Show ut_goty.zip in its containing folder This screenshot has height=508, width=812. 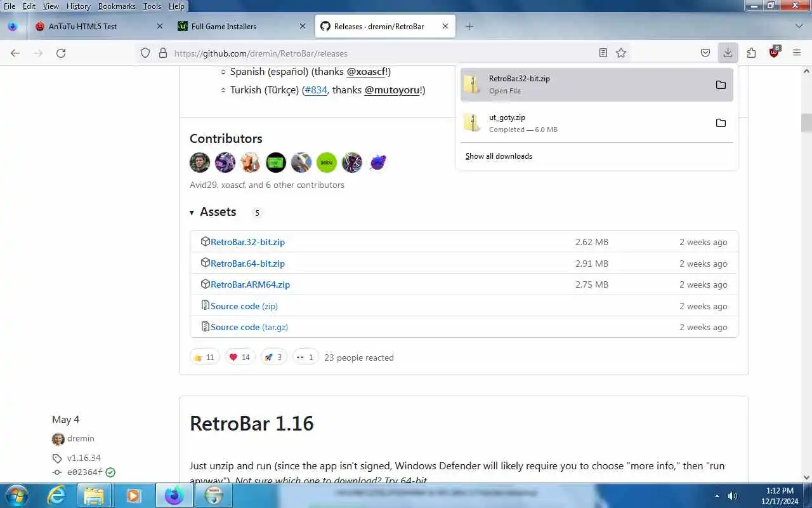click(x=721, y=123)
